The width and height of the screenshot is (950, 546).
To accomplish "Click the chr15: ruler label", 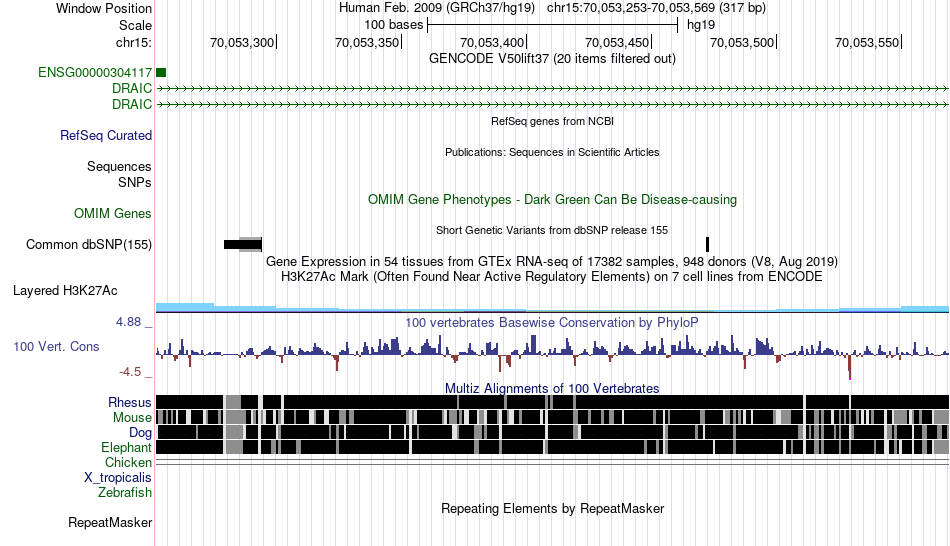I will 134,42.
